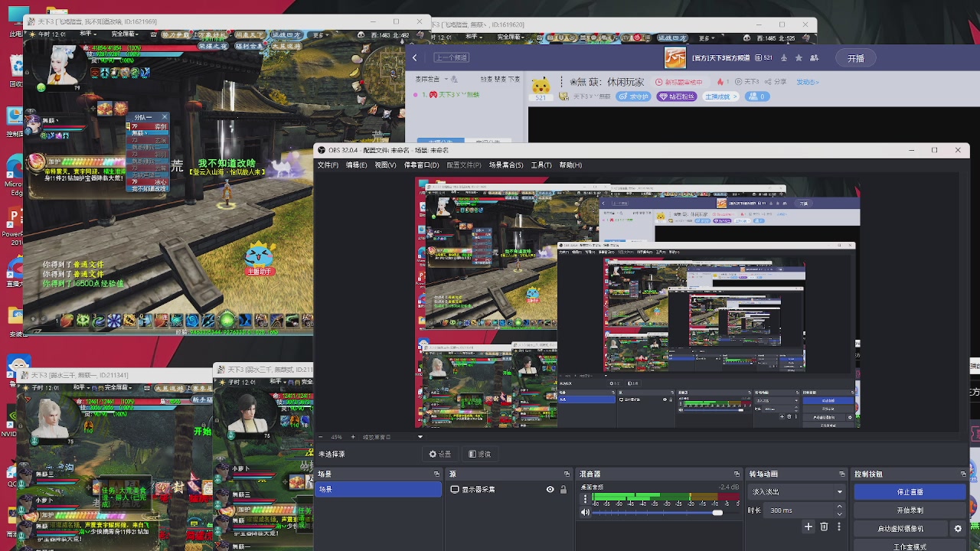The image size is (980, 551).
Task: Open preview scaling dropdown
Action: [420, 437]
